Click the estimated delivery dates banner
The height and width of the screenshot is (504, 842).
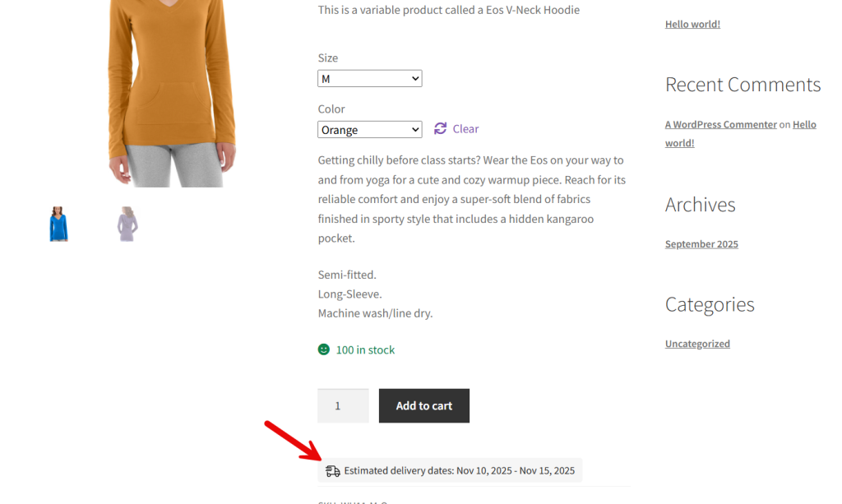[450, 470]
